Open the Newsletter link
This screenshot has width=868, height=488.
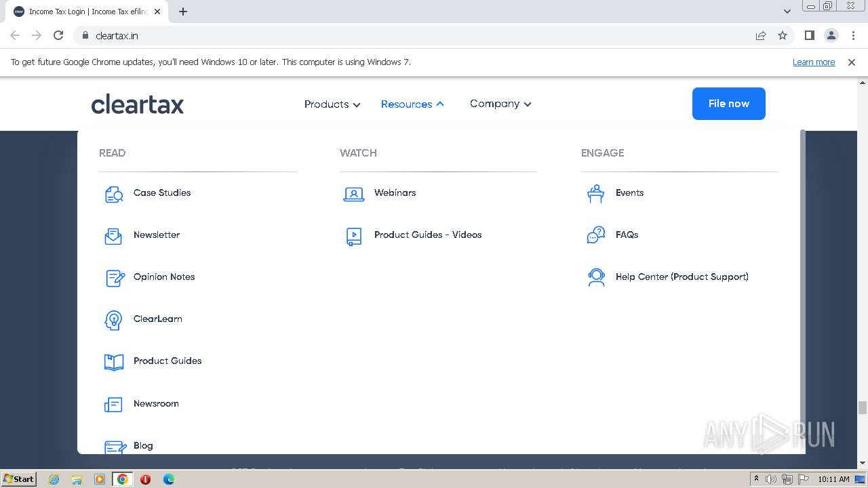pyautogui.click(x=157, y=235)
